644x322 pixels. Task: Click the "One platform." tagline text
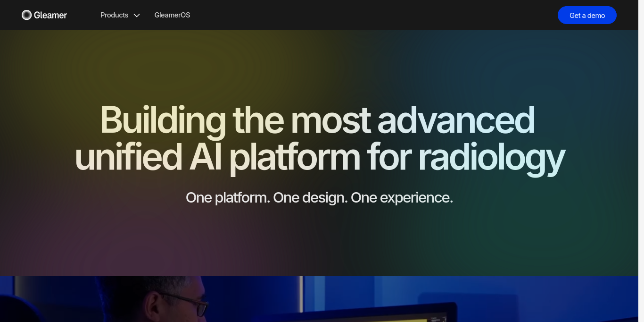228,197
